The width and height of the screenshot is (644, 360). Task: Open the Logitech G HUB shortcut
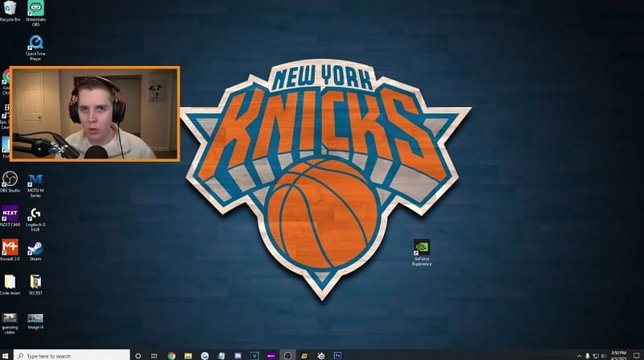pyautogui.click(x=35, y=219)
